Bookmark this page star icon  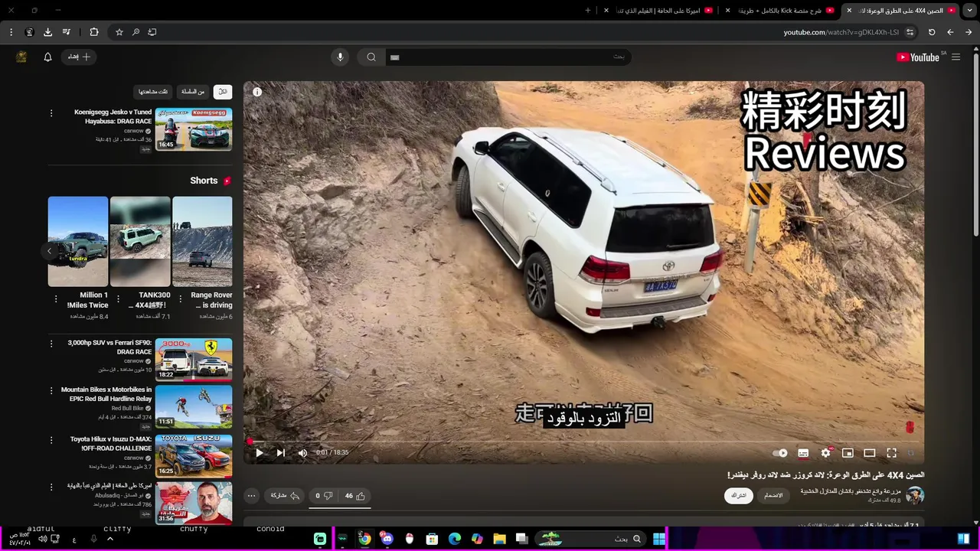[119, 32]
